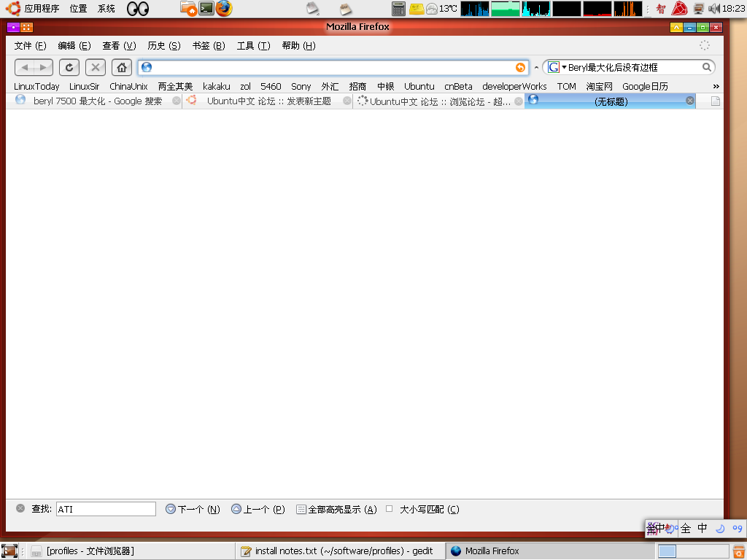Open the address bar history dropdown arrow
747x560 pixels.
[x=536, y=68]
